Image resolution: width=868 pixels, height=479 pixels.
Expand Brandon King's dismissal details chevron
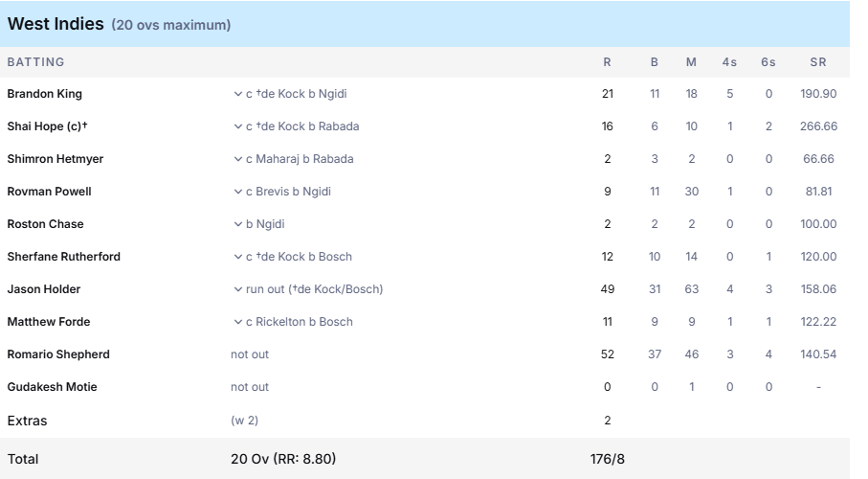(237, 94)
